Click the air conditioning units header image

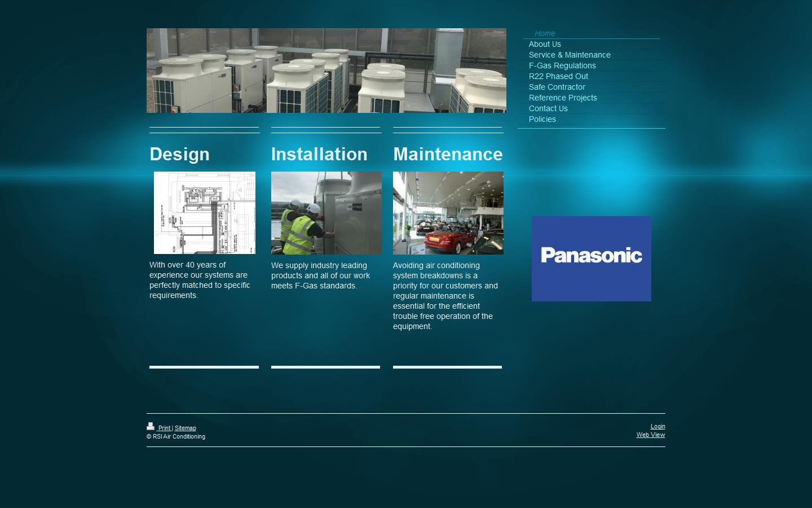pyautogui.click(x=326, y=70)
